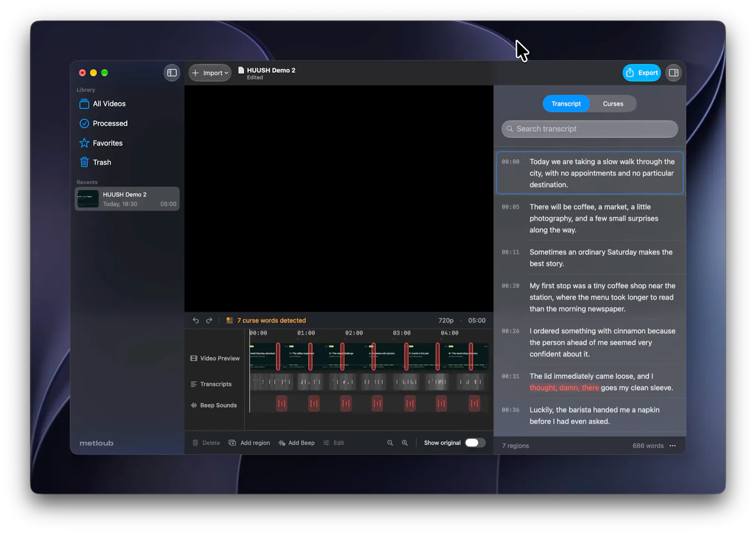
Task: Click the 720p resolution label
Action: coord(446,320)
